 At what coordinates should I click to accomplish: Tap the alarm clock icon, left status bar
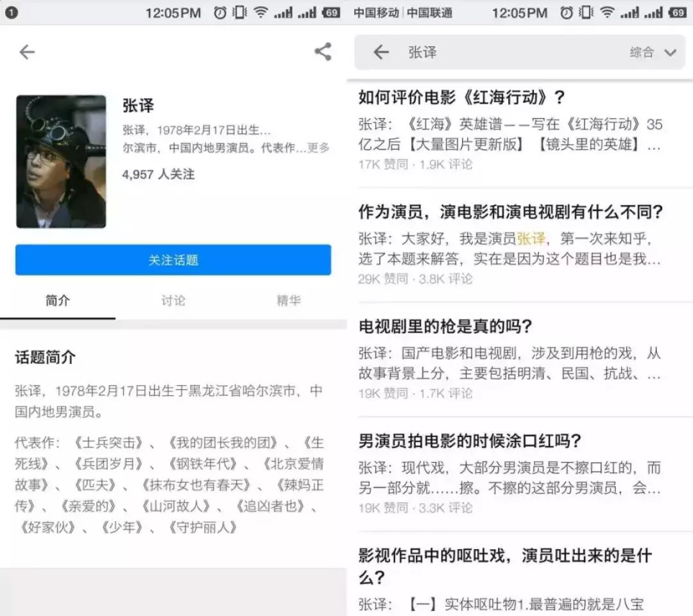[219, 13]
